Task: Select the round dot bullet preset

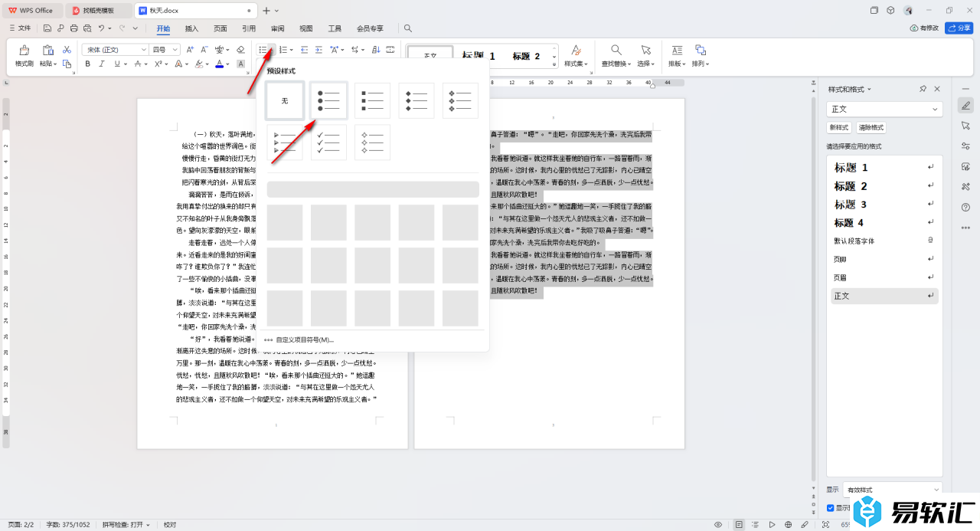Action: [x=328, y=101]
